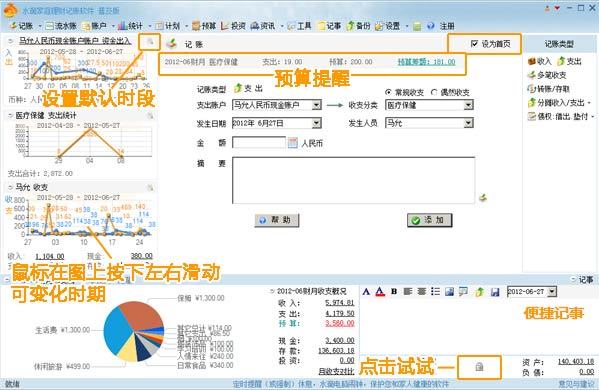
Task: Open the 统计 statistics menu
Action: 130,26
